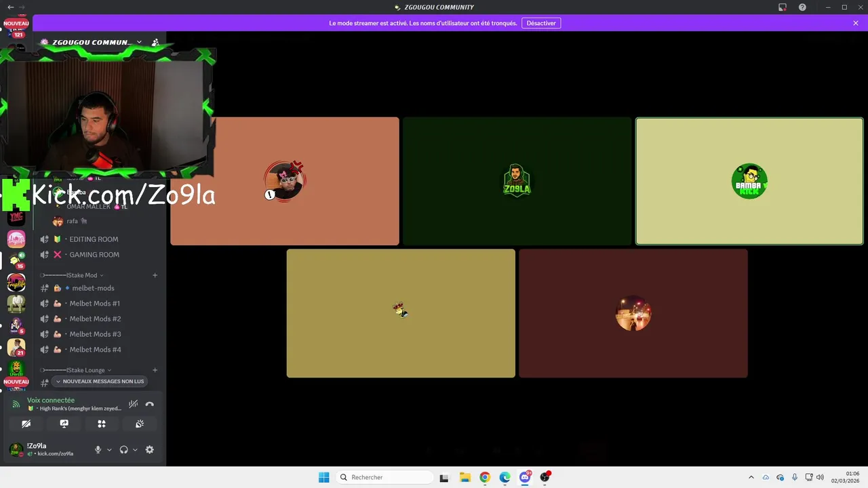Screen dimensions: 868x488
Task: Toggle noise suppression icon beside Voix connectée
Action: 133,404
